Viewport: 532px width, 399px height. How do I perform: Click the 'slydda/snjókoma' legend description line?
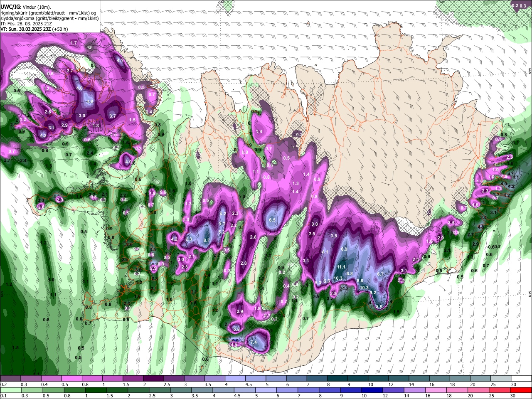(x=49, y=18)
